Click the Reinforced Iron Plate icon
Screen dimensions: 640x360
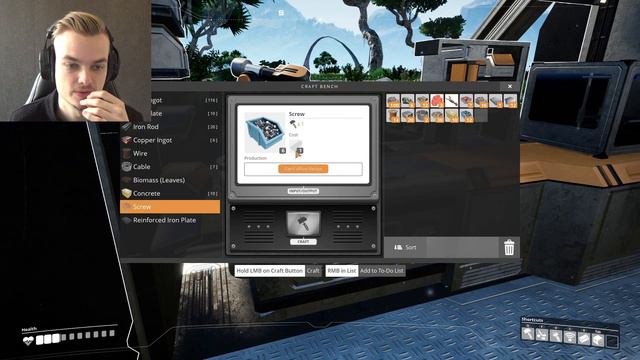pyautogui.click(x=127, y=220)
